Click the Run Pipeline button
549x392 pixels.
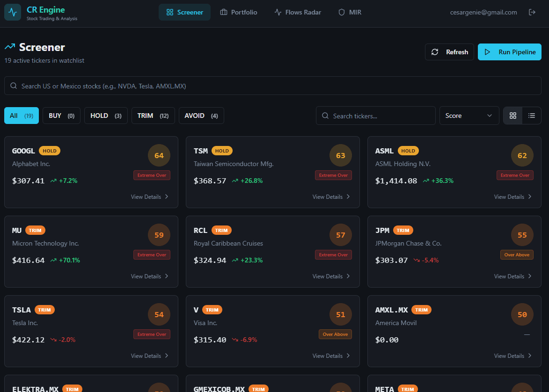(509, 52)
